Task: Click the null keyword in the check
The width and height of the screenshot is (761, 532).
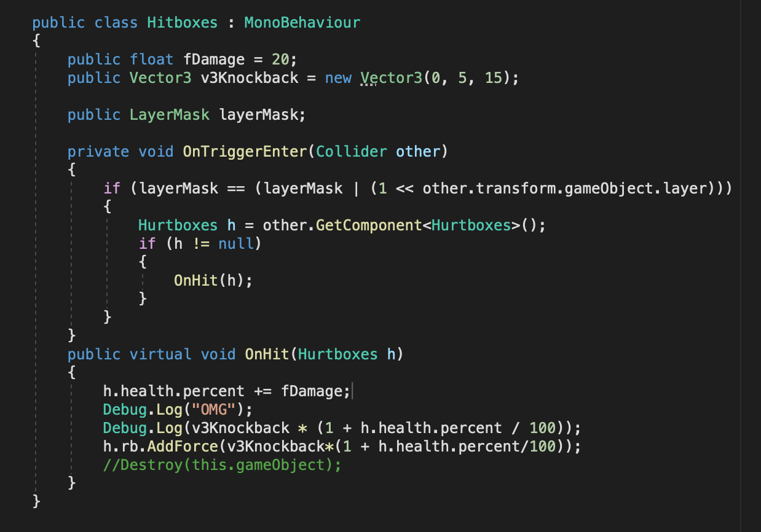Action: tap(236, 244)
